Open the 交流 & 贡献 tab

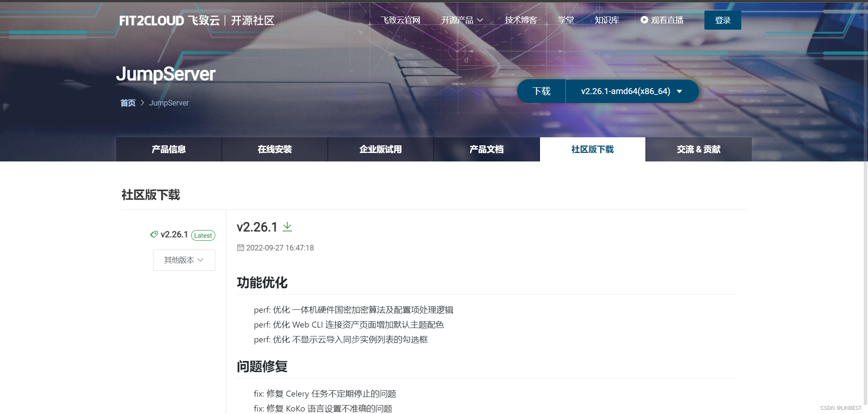point(698,149)
